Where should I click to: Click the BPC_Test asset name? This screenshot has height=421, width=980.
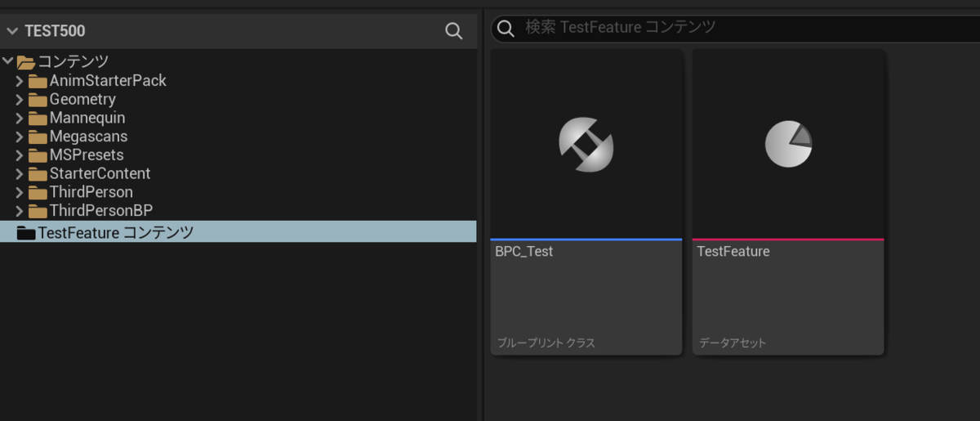point(524,252)
